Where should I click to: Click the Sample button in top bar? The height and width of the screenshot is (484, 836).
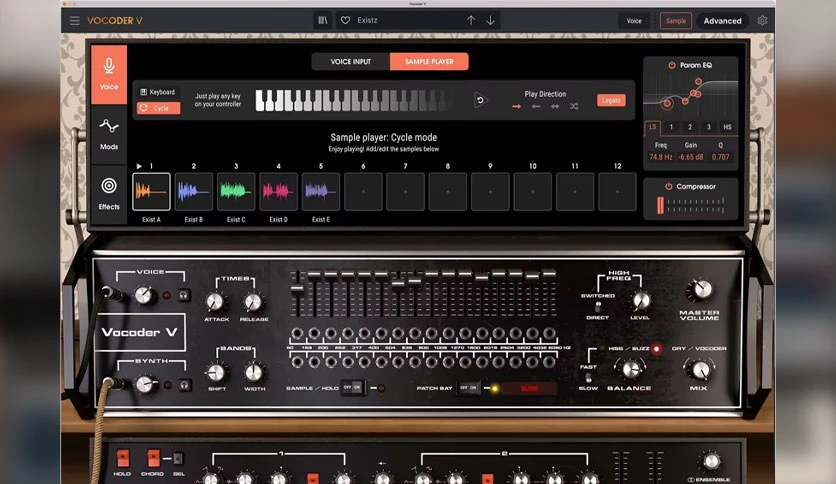[x=676, y=21]
